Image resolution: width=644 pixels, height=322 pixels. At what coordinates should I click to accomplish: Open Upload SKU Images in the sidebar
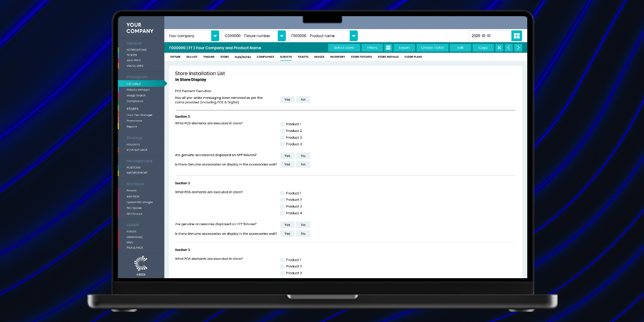(x=140, y=202)
